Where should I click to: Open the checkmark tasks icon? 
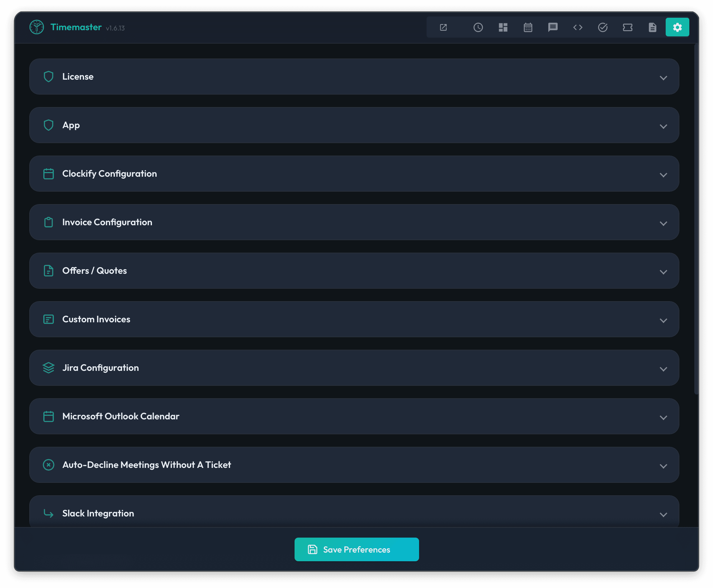602,27
